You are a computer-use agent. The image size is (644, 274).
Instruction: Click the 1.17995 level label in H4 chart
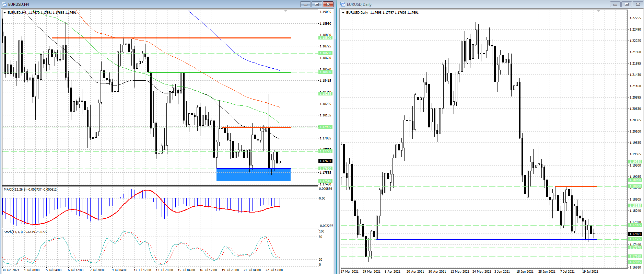tap(326, 127)
